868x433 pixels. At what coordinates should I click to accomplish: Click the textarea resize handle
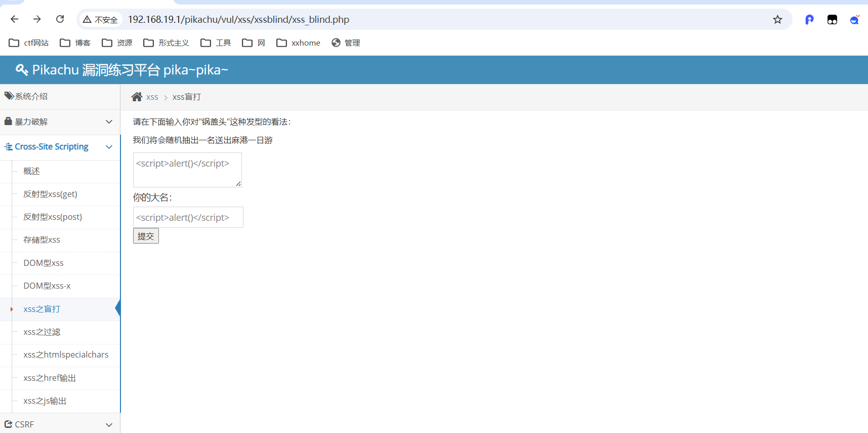pyautogui.click(x=238, y=184)
